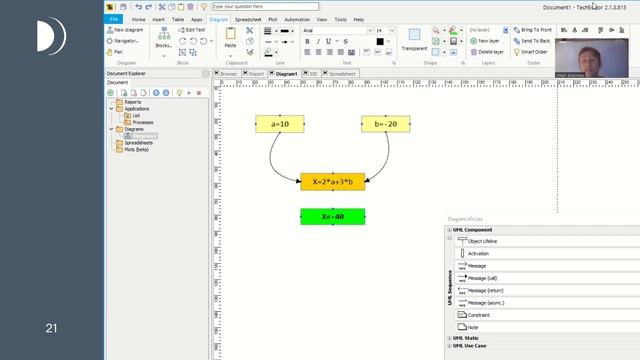The image size is (640, 360).
Task: Toggle Underline text formatting
Action: pos(328,41)
